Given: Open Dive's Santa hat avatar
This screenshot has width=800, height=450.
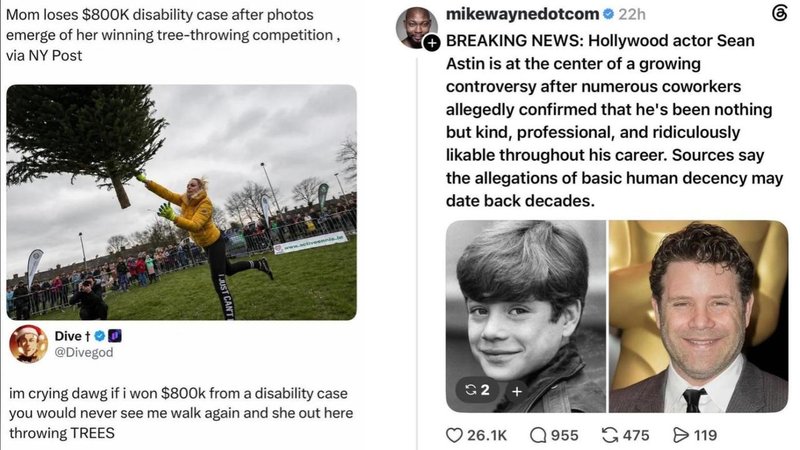Looking at the screenshot, I should pos(29,344).
